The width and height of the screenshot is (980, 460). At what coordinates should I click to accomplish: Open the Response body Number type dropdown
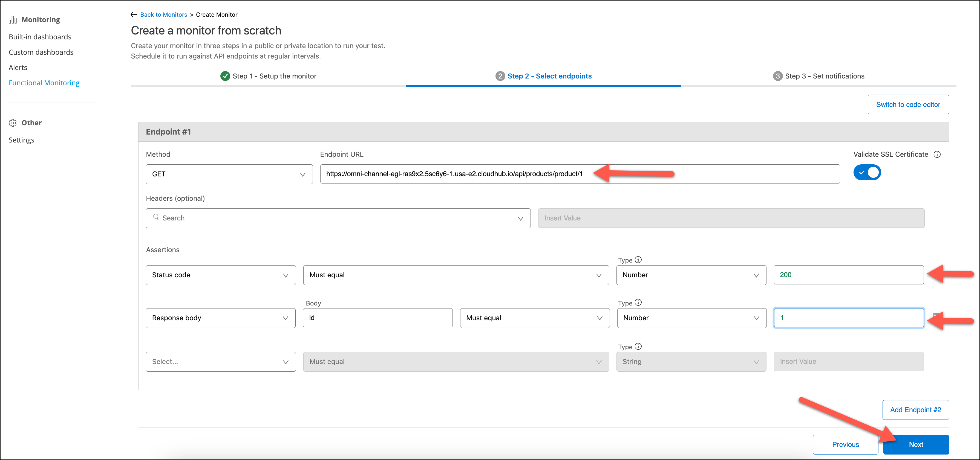pyautogui.click(x=691, y=318)
